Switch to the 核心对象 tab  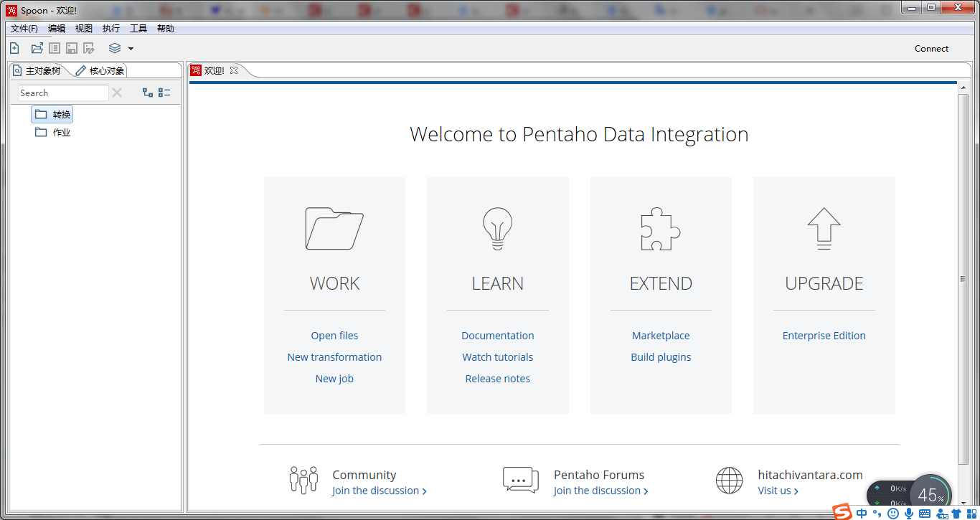click(x=100, y=71)
